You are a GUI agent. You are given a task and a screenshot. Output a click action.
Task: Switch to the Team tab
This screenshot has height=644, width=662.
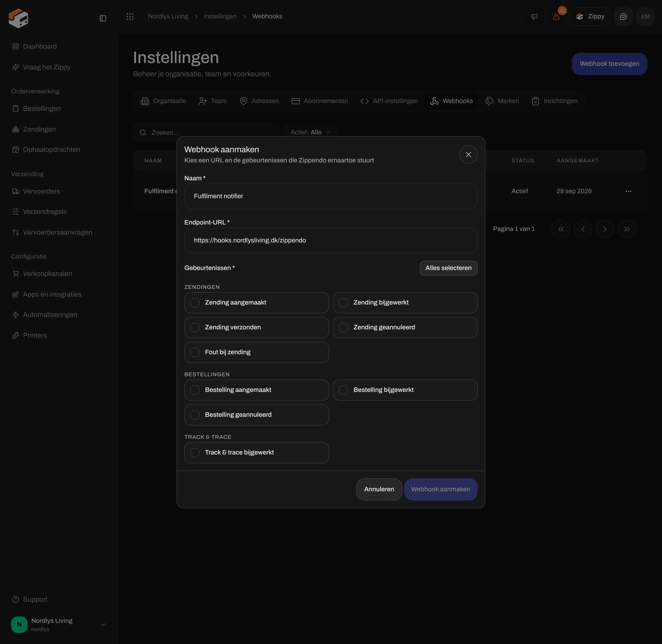[213, 101]
